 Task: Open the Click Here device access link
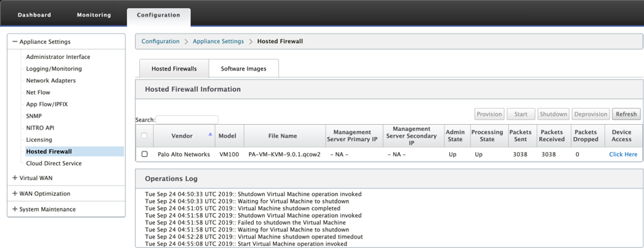pyautogui.click(x=623, y=154)
